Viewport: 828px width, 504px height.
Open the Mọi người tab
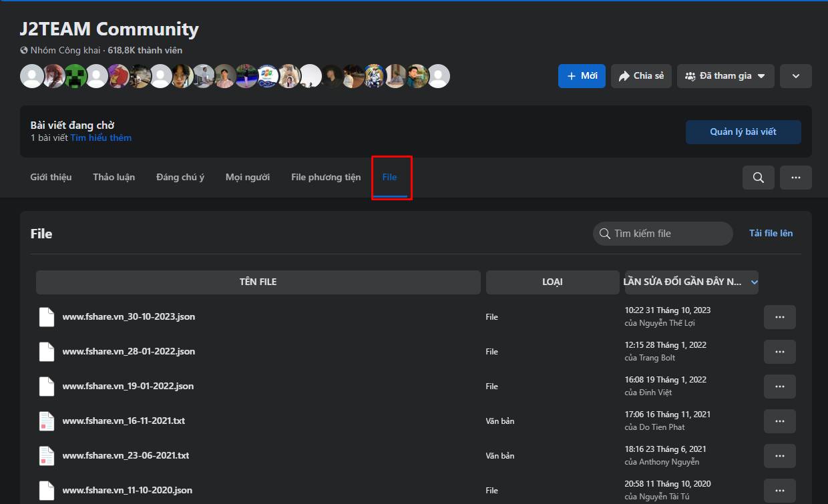pos(248,178)
